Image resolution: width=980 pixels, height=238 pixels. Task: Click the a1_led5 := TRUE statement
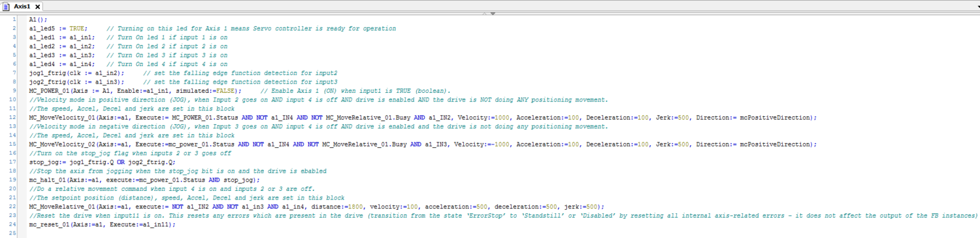[x=59, y=29]
